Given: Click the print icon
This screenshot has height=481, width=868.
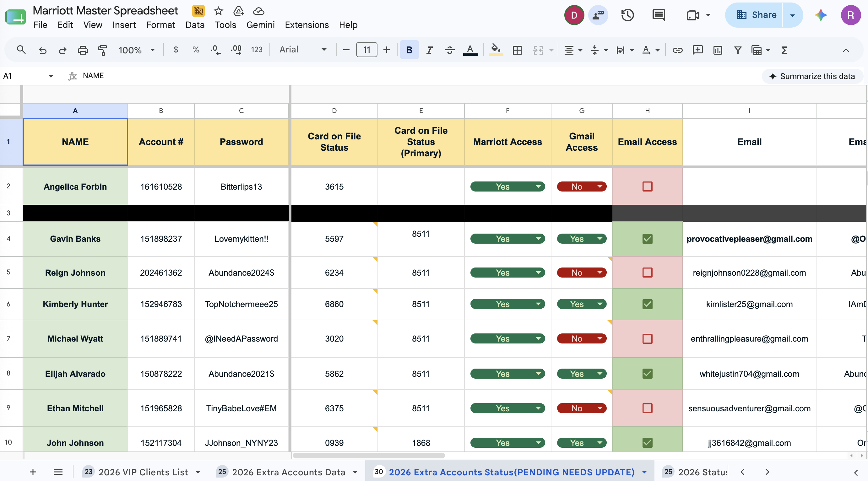Looking at the screenshot, I should coord(83,50).
